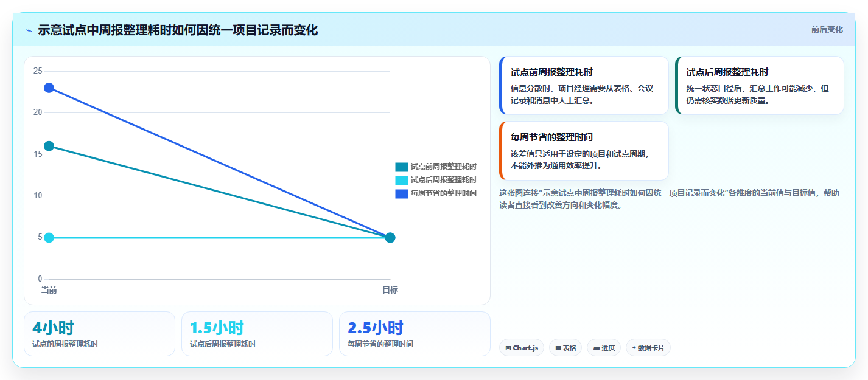The image size is (868, 380).
Task: Click the 目标 x-axis label
Action: [390, 291]
